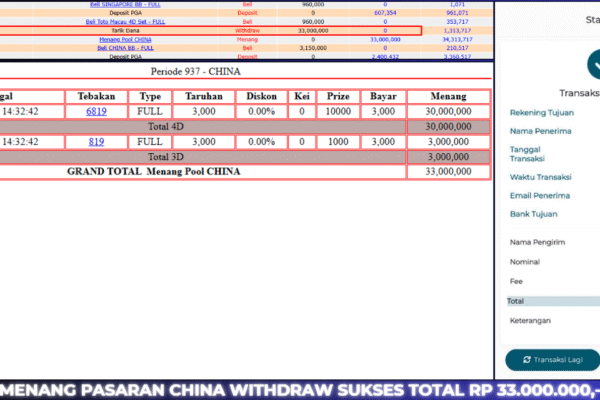Viewport: 600px width, 400px height.
Task: Click the Waktu Transaksi label
Action: tap(541, 177)
